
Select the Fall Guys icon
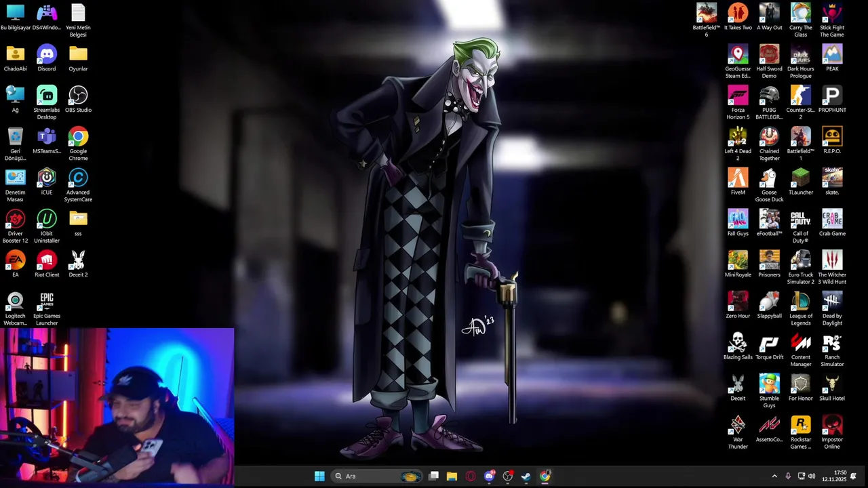[x=738, y=218]
